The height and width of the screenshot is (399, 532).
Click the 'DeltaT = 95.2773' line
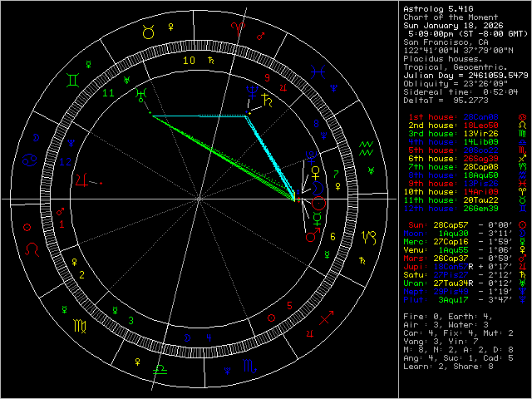click(446, 101)
